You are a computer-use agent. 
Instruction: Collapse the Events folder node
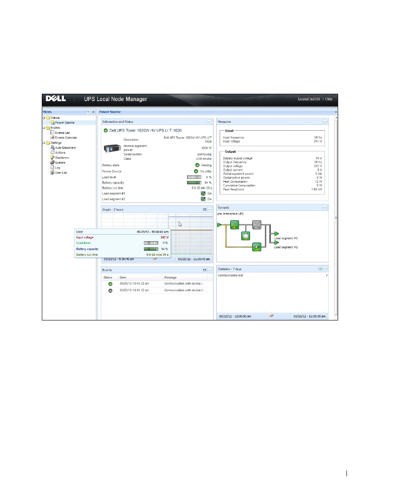click(x=44, y=128)
